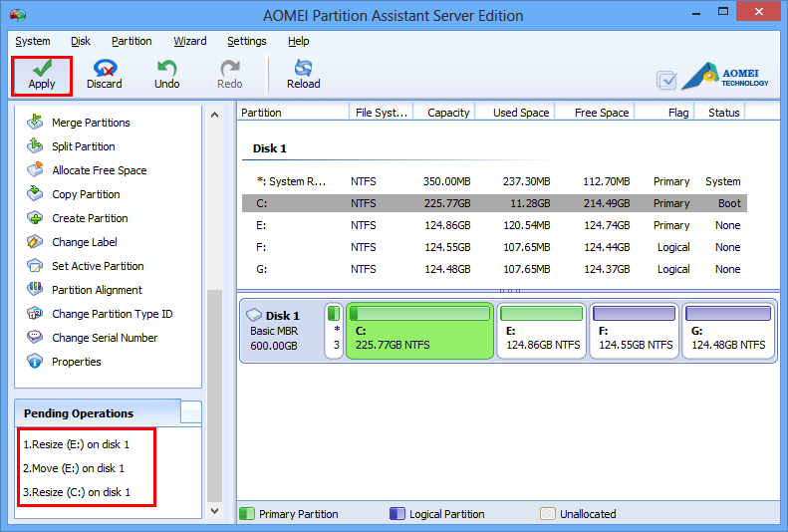Choose the Split Partition sidebar icon
Viewport: 788px width, 532px height.
35,146
